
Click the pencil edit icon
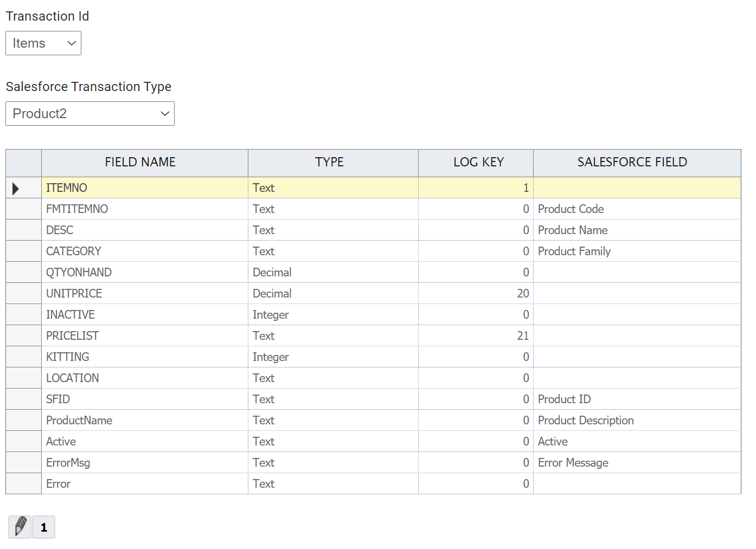[20, 526]
